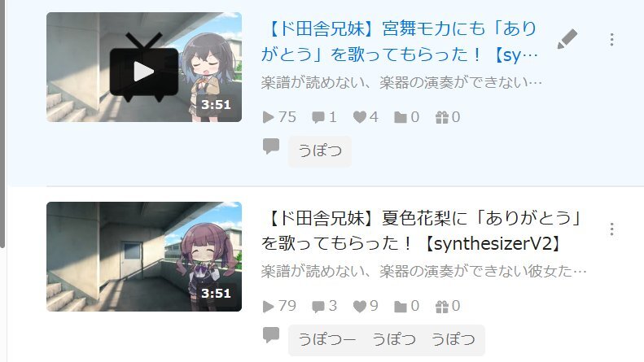Click the vertical scrollbar at left edge
644x362 pixels.
(2, 123)
